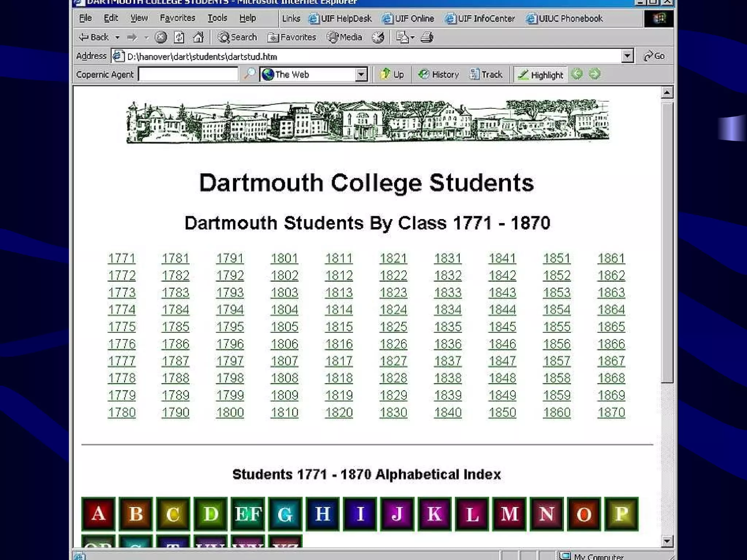The image size is (747, 560).
Task: Click the Print icon
Action: tap(427, 37)
